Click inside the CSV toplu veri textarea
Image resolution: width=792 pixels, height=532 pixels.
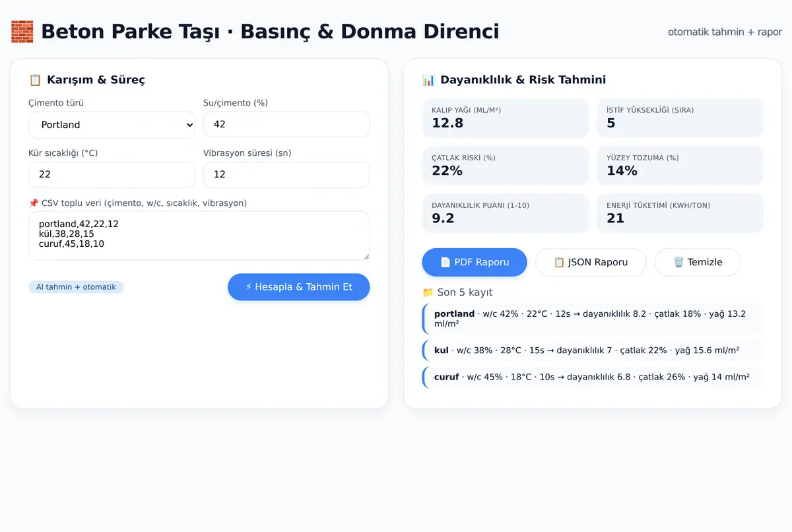pos(199,236)
